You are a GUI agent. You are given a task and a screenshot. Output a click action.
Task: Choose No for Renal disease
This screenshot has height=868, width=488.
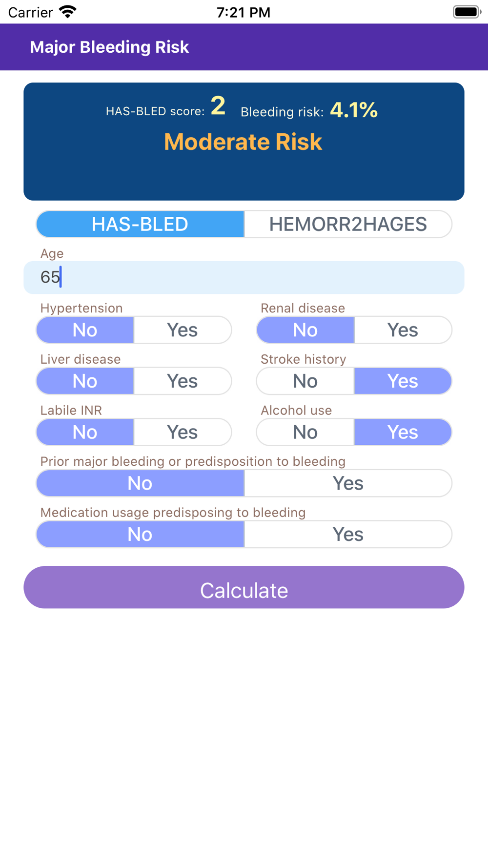tap(305, 330)
